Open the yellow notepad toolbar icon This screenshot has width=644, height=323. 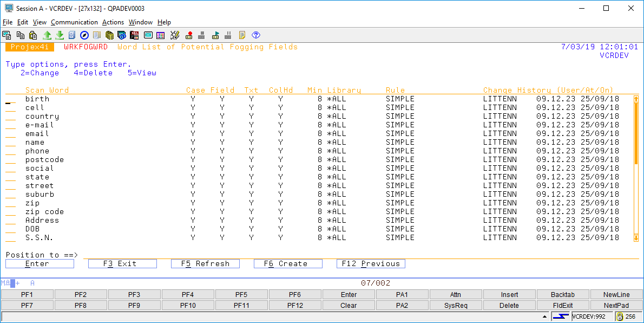click(242, 35)
